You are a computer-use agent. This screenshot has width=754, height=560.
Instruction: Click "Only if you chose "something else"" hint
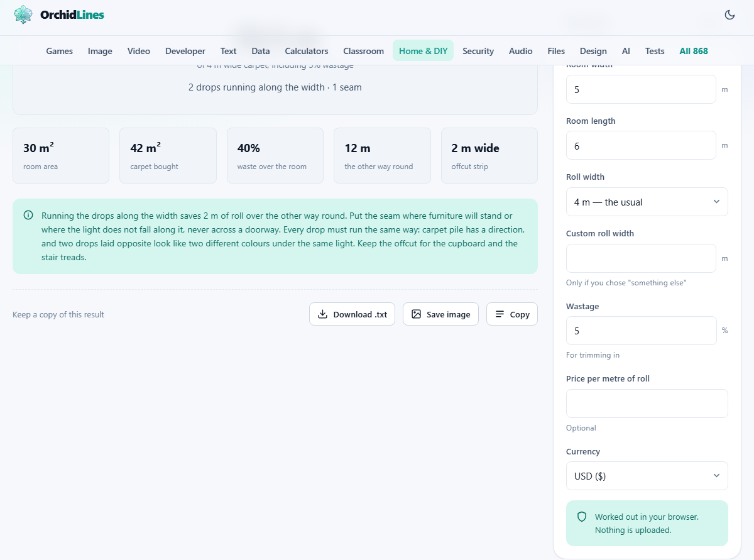point(626,283)
